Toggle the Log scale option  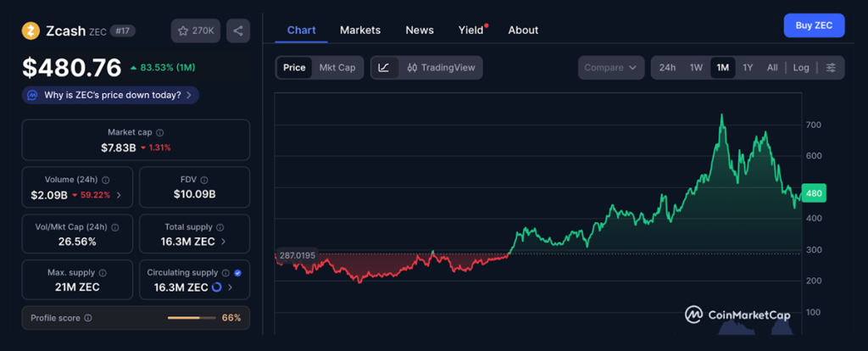(801, 68)
